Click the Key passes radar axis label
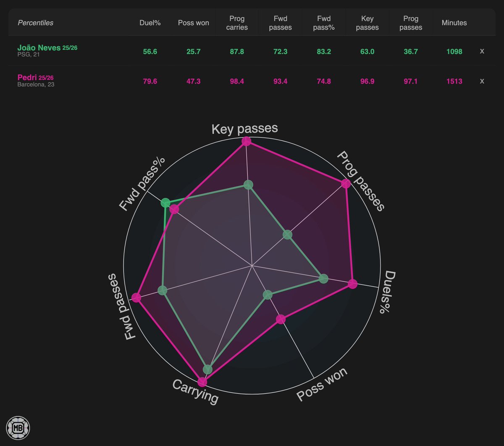Viewport: 504px width, 446px height. pos(245,129)
